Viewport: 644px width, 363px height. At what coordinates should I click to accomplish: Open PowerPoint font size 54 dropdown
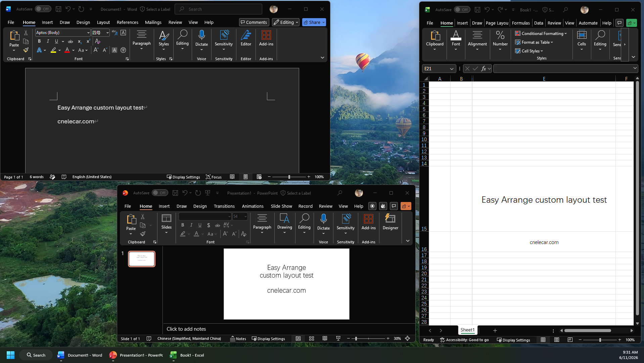pyautogui.click(x=245, y=216)
